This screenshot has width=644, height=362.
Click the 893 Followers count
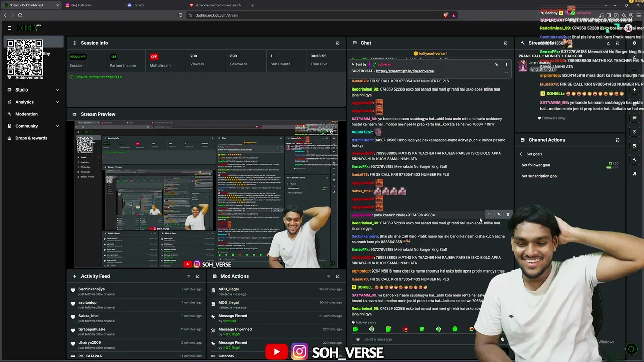[x=233, y=56]
